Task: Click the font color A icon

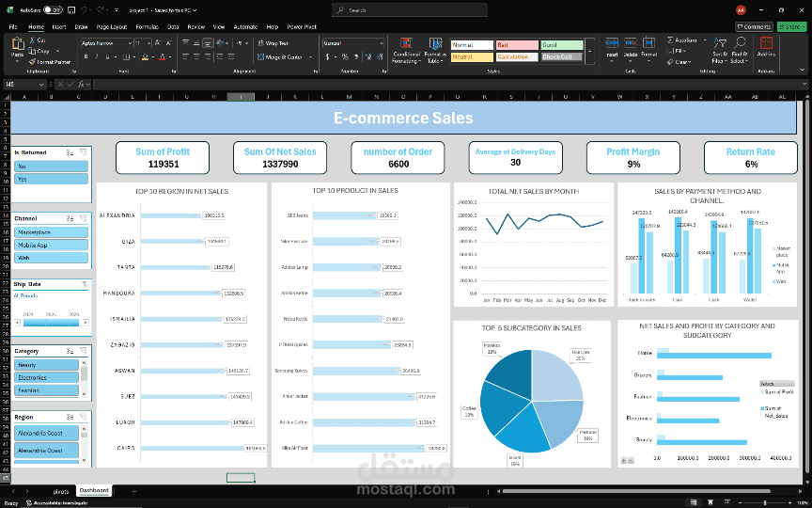Action: tap(162, 56)
